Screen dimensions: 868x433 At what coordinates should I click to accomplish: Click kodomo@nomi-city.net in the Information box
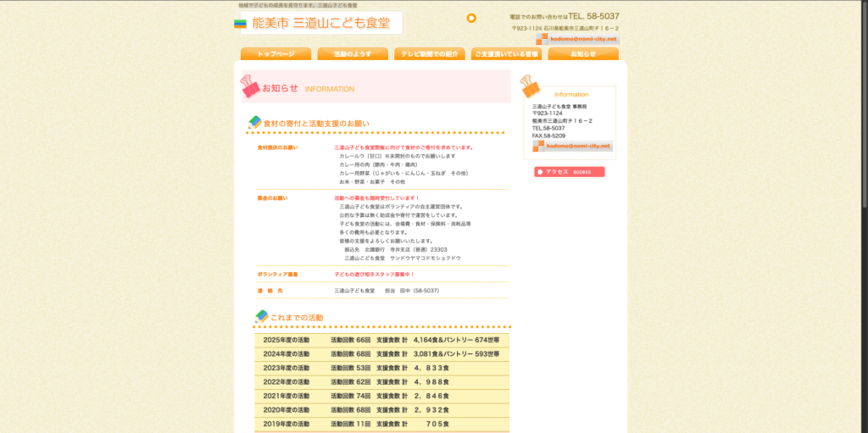578,146
